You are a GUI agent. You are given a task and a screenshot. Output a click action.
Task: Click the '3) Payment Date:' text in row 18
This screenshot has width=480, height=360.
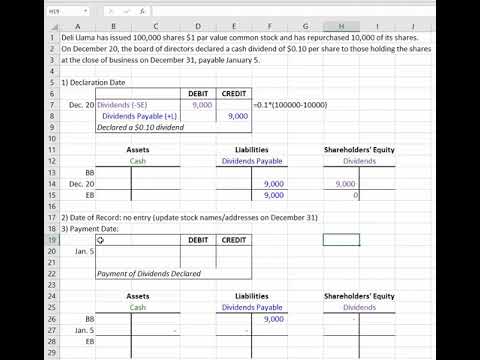pos(90,229)
